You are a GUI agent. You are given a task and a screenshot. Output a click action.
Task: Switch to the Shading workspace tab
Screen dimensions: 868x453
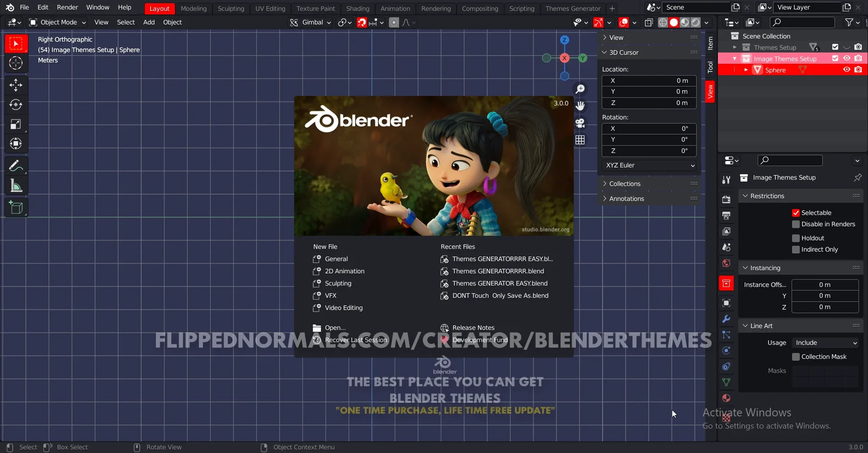tap(358, 9)
